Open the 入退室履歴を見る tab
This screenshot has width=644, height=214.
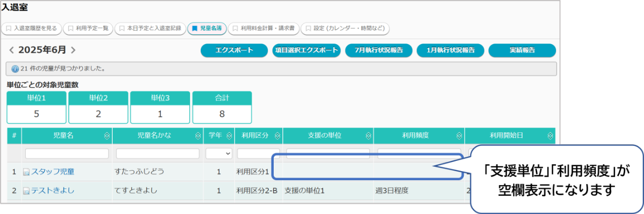(31, 28)
